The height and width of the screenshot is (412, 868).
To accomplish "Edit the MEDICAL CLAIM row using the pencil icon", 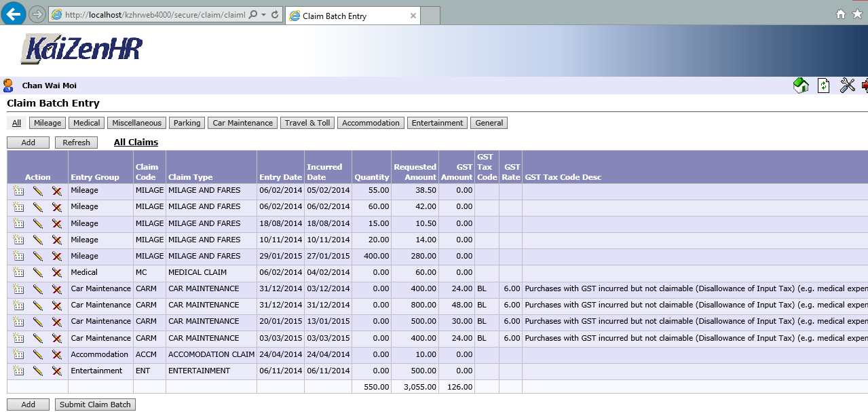I will pyautogui.click(x=38, y=272).
